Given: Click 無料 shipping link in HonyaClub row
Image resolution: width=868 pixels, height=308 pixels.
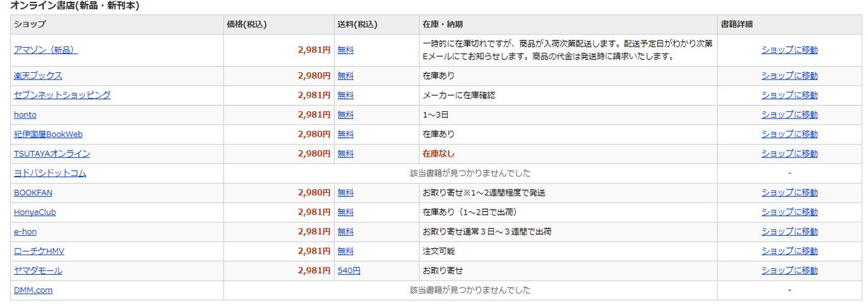Looking at the screenshot, I should [x=346, y=212].
